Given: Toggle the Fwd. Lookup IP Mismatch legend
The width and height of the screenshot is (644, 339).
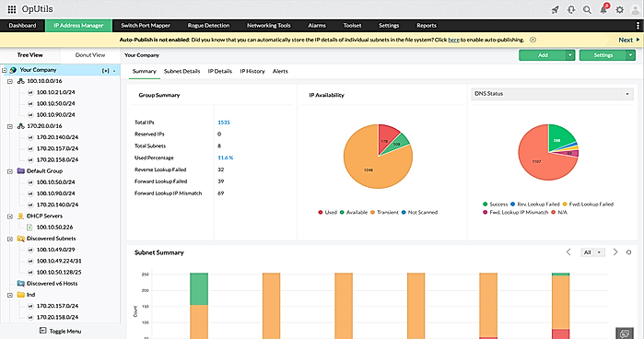Looking at the screenshot, I should coord(515,213).
